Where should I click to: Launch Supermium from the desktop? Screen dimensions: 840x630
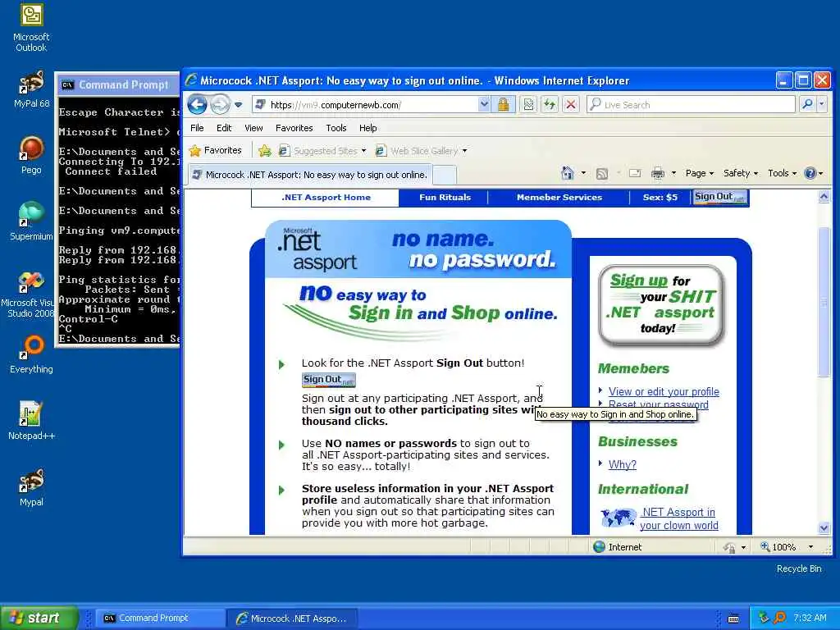[x=31, y=221]
